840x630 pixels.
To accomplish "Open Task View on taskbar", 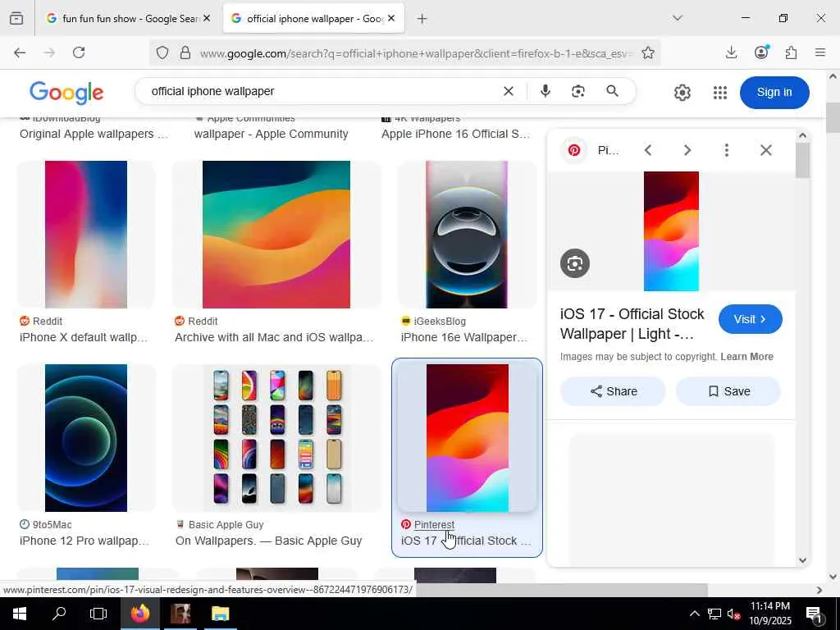I will 98,614.
